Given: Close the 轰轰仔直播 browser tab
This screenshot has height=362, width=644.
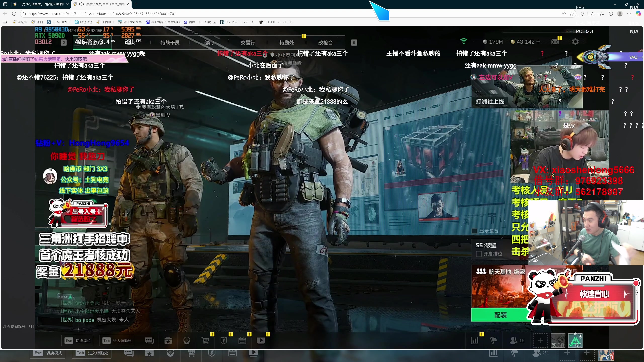Looking at the screenshot, I should 128,4.
